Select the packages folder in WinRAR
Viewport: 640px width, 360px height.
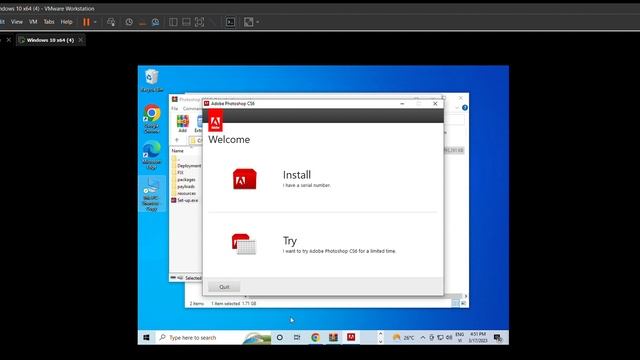[184, 180]
